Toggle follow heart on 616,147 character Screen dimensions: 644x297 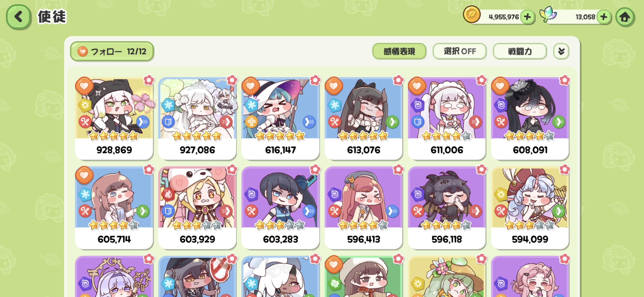[x=250, y=86]
